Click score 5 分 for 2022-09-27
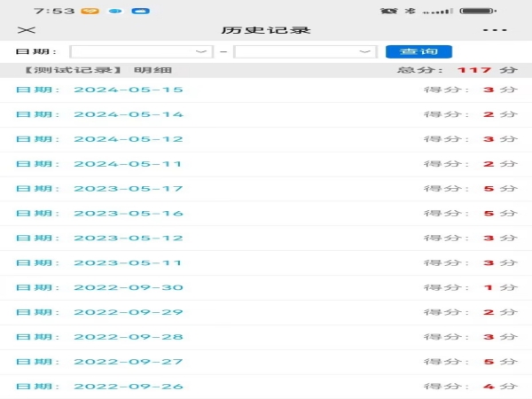532x399 pixels. tap(500, 363)
